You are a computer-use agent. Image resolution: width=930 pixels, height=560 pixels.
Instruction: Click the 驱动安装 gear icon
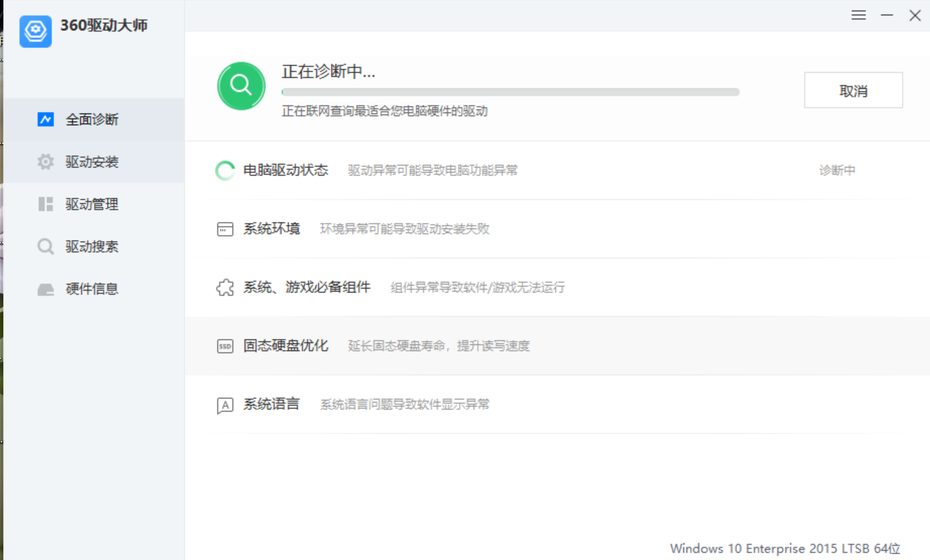tap(45, 162)
